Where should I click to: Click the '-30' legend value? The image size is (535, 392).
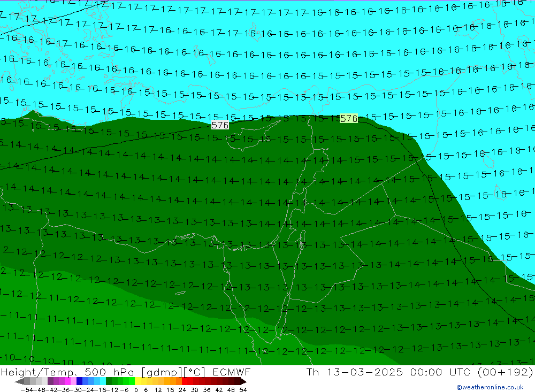coord(76,390)
